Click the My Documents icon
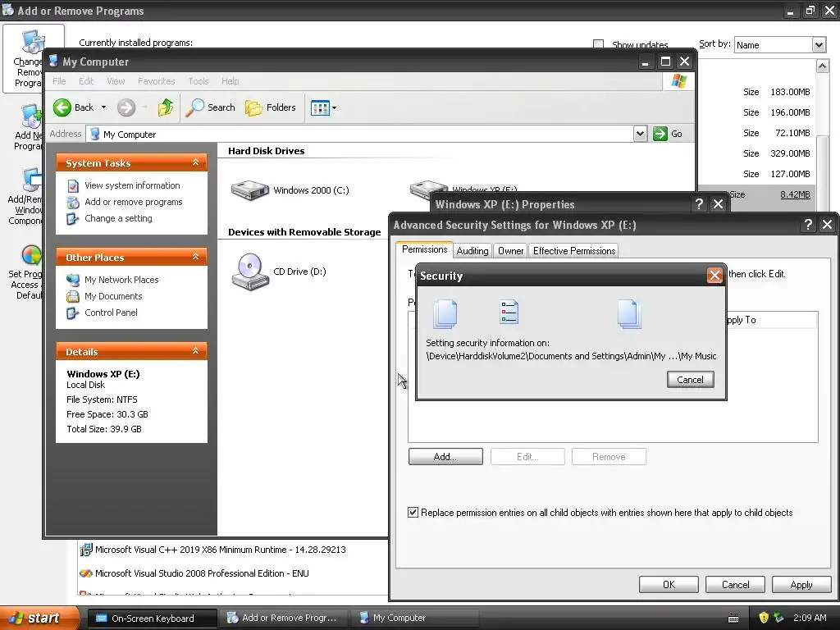Image resolution: width=840 pixels, height=630 pixels. pyautogui.click(x=73, y=296)
